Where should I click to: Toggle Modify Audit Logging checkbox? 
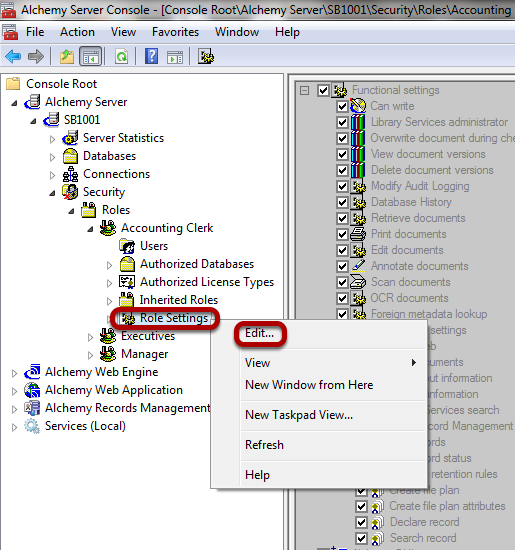pyautogui.click(x=342, y=186)
